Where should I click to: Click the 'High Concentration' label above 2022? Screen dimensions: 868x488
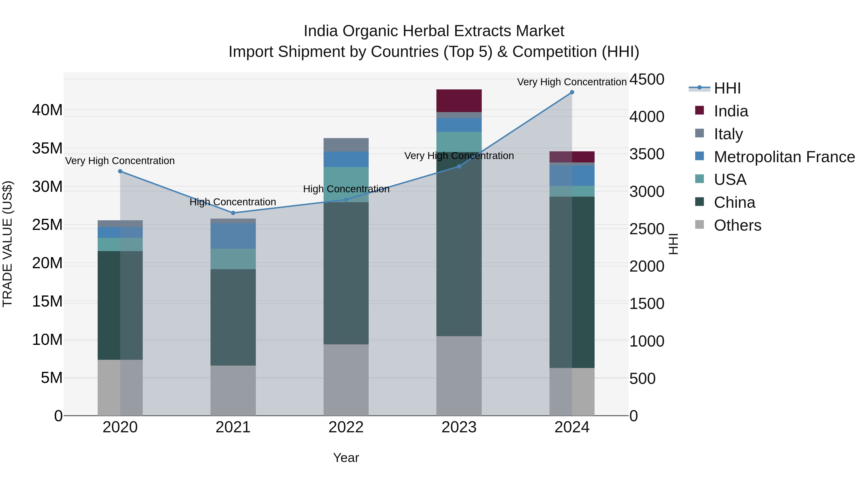tap(346, 189)
